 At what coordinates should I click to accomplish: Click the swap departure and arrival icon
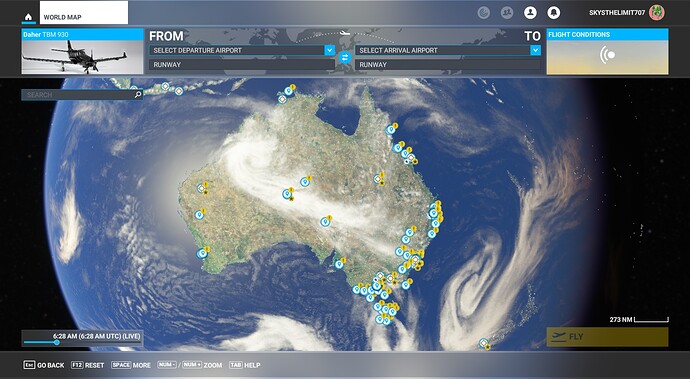click(x=345, y=57)
